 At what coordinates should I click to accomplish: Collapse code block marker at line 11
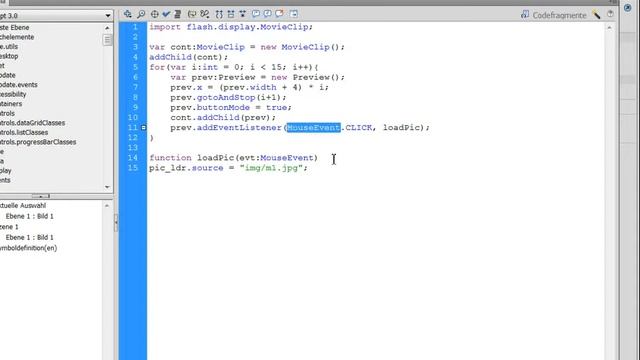click(144, 128)
